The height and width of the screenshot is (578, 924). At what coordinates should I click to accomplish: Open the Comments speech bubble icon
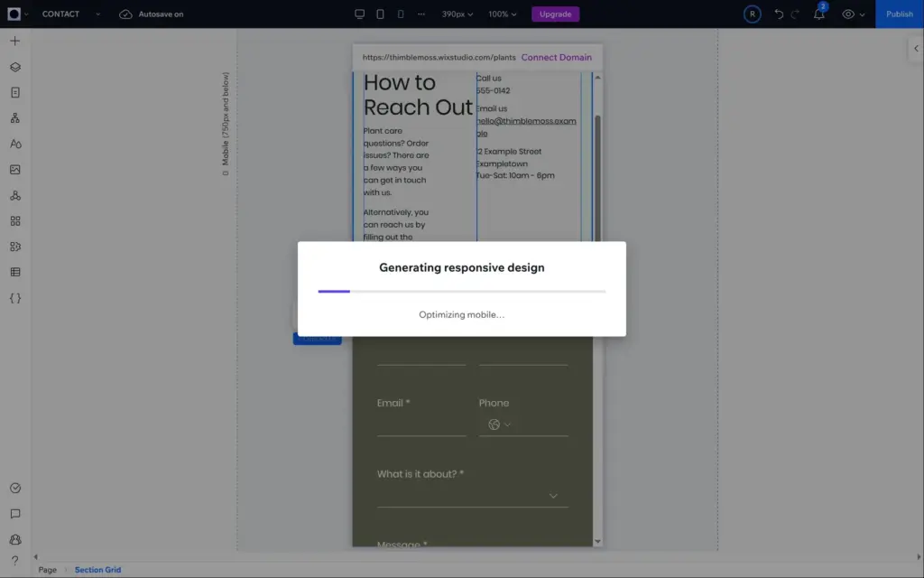(15, 514)
